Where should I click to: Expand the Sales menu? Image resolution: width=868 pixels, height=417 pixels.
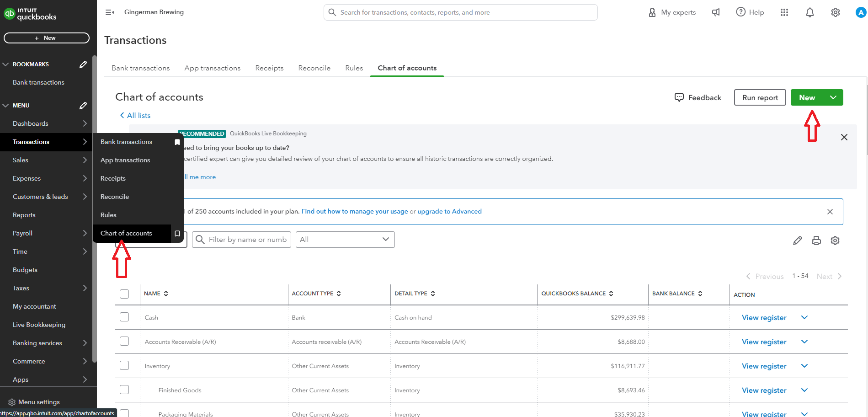[85, 160]
